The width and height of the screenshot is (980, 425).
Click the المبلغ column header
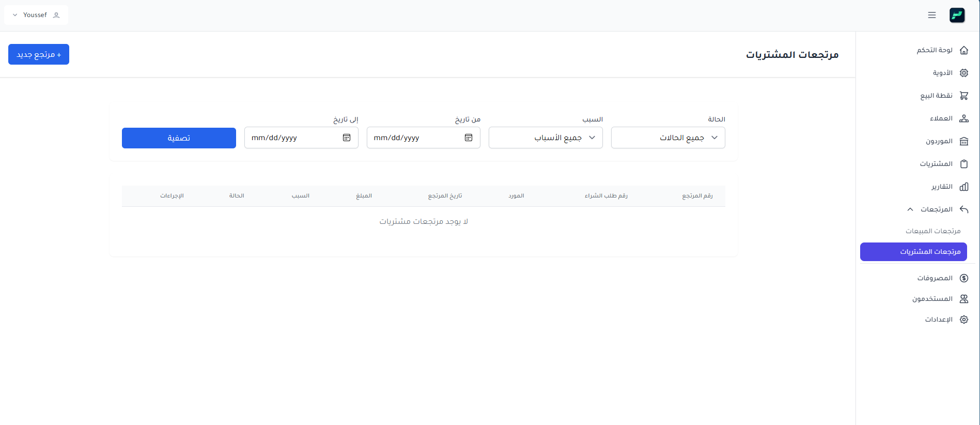[364, 196]
